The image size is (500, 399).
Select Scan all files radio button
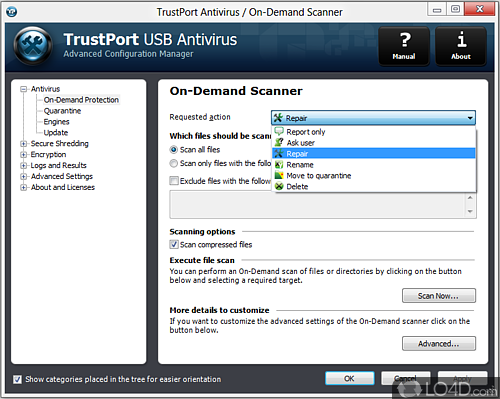tap(174, 150)
